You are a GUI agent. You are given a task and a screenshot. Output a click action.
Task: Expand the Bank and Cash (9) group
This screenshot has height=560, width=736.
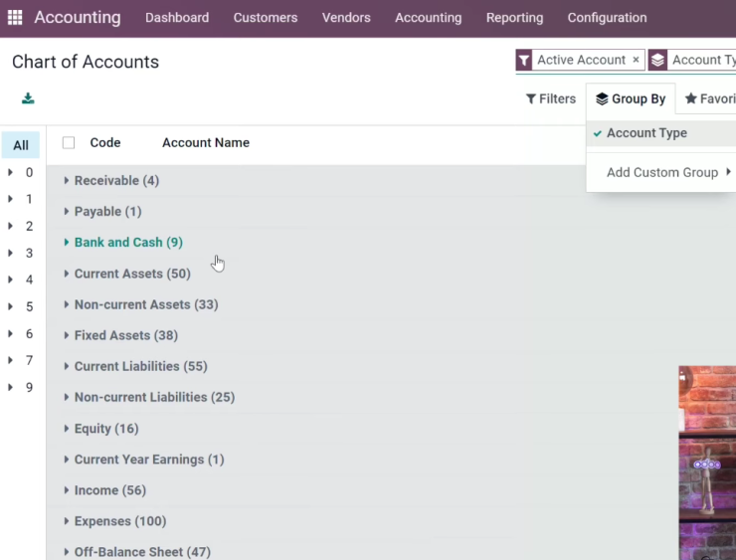click(128, 243)
